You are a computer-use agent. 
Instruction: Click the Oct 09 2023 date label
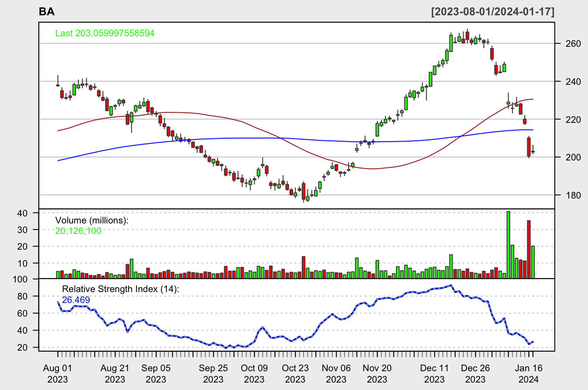click(254, 373)
